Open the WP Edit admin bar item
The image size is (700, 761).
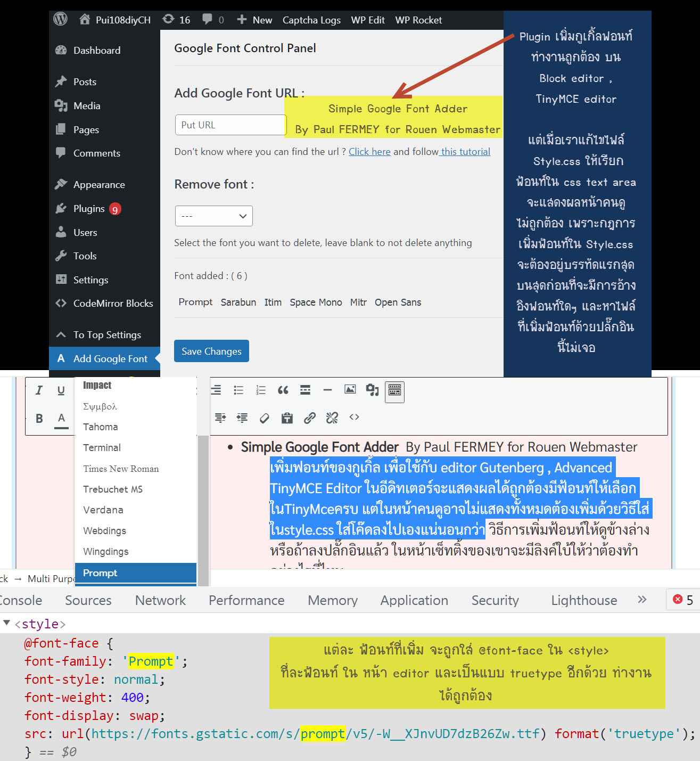(x=368, y=20)
